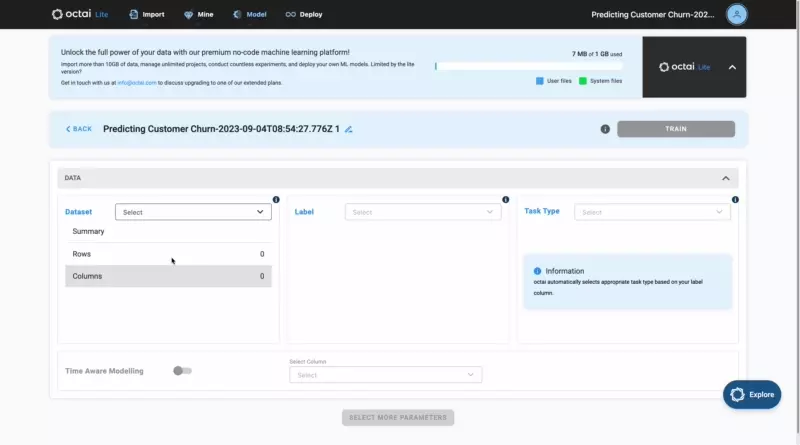Click the Mine diamond icon in navbar
800x445 pixels.
[188, 14]
